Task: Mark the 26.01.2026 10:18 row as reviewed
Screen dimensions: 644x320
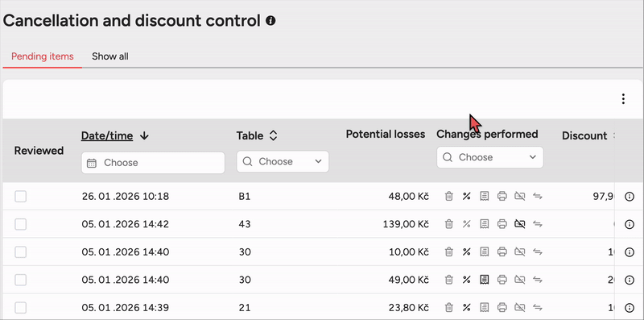Action: click(21, 197)
